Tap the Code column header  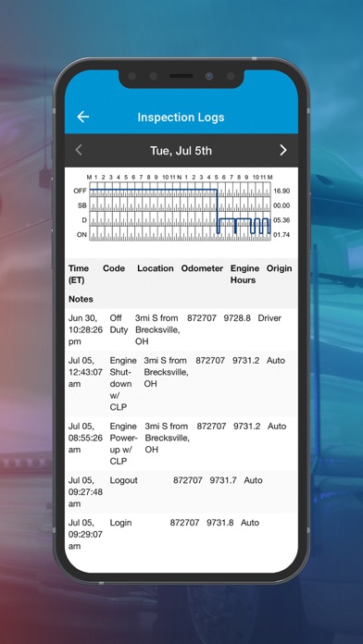(x=114, y=268)
